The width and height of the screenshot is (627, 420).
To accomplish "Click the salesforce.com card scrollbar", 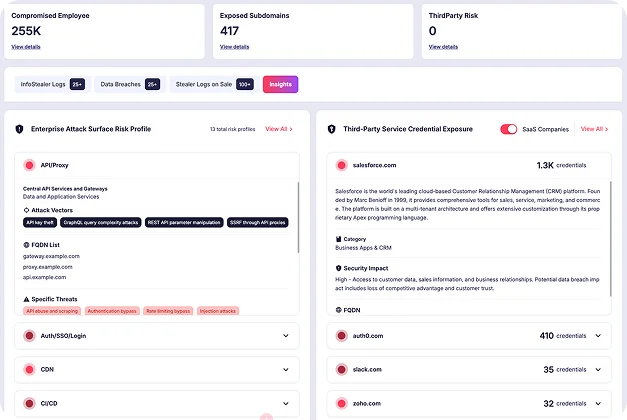I will [611, 239].
